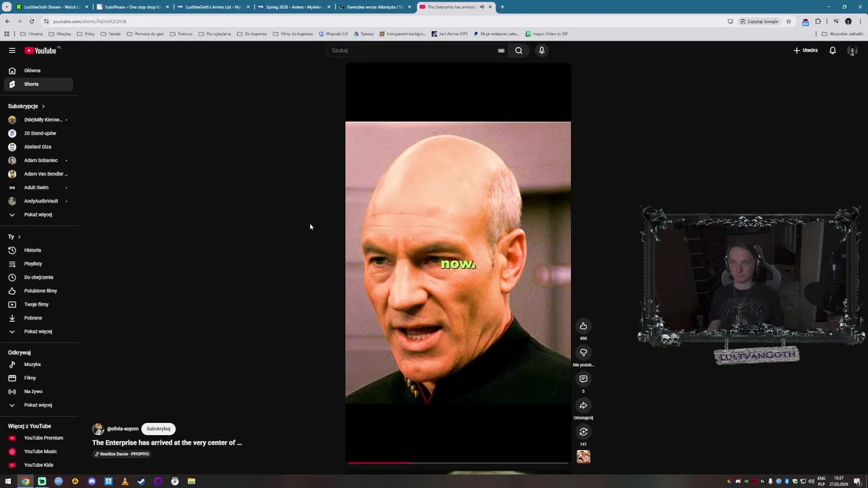
Task: Open YouTube Music link
Action: pos(38,451)
